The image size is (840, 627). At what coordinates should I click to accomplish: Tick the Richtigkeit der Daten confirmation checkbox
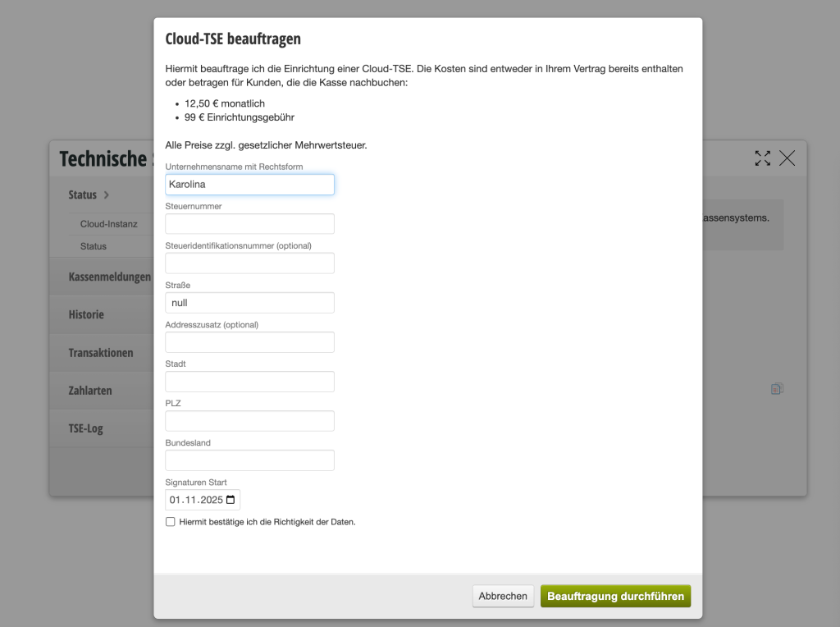171,522
